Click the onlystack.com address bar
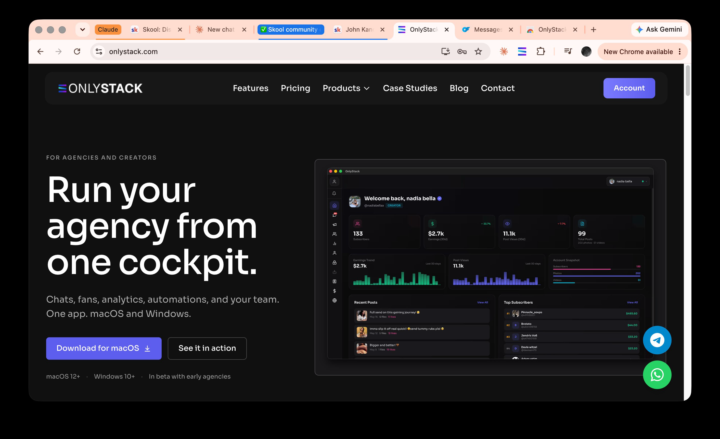Image resolution: width=720 pixels, height=439 pixels. [x=266, y=51]
